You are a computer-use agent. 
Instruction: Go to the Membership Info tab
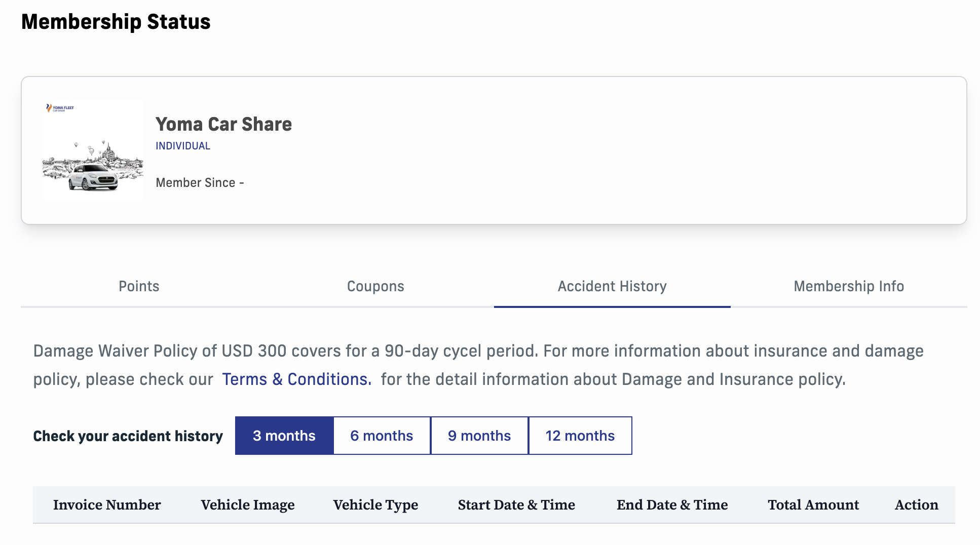coord(849,286)
